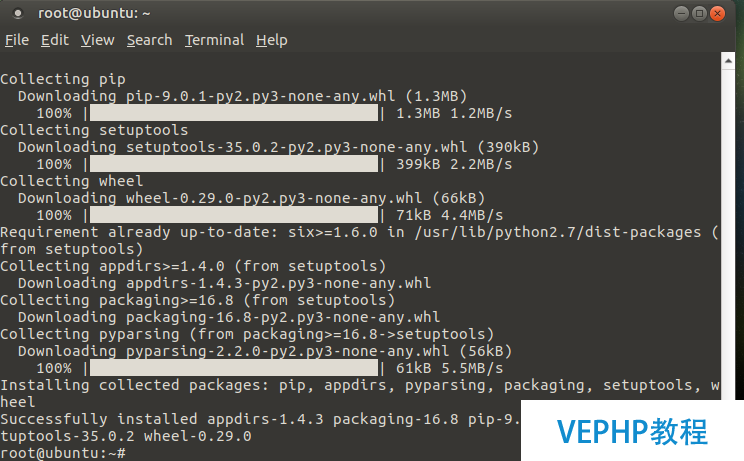Open the Edit menu

coord(55,40)
